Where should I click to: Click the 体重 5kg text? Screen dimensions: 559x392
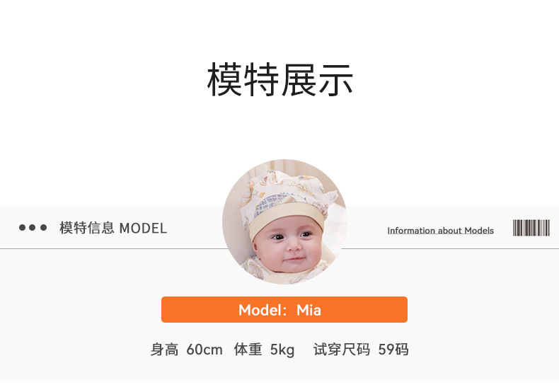pos(264,350)
